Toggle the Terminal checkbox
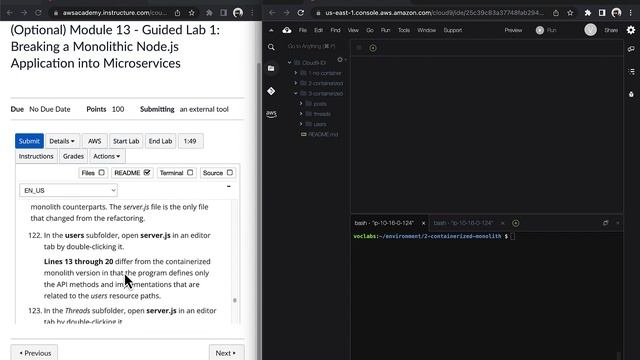 tap(190, 173)
